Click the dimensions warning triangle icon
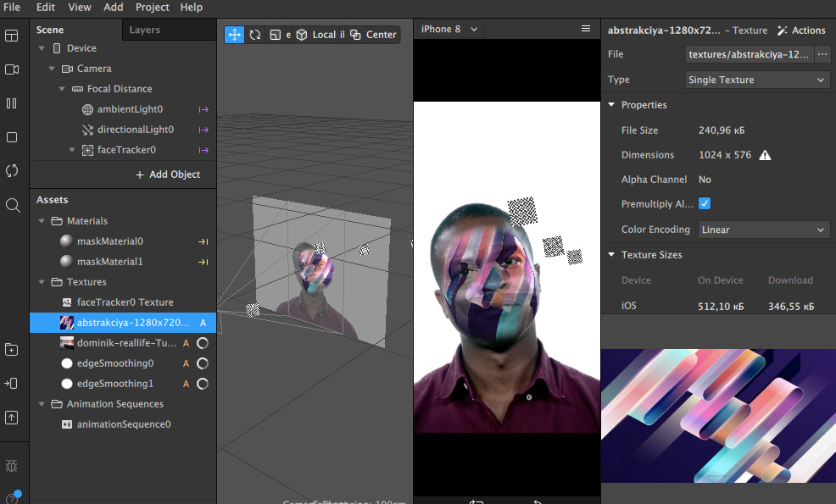The height and width of the screenshot is (504, 836). (765, 155)
